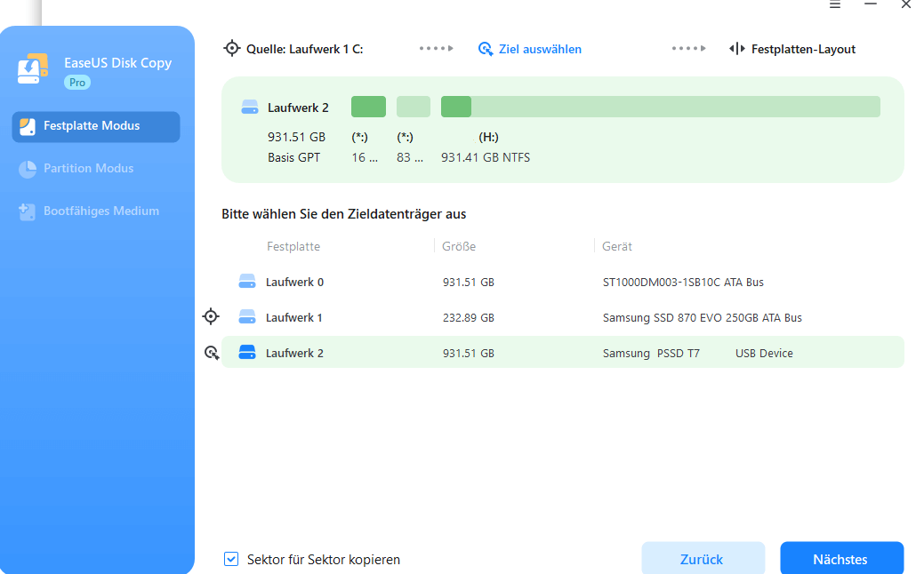Image resolution: width=924 pixels, height=574 pixels.
Task: Select Laufwerk 0 row
Action: (x=563, y=282)
